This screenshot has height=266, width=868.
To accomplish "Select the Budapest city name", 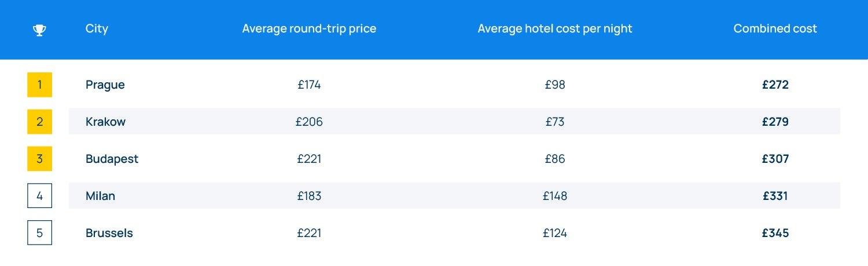I will point(112,159).
